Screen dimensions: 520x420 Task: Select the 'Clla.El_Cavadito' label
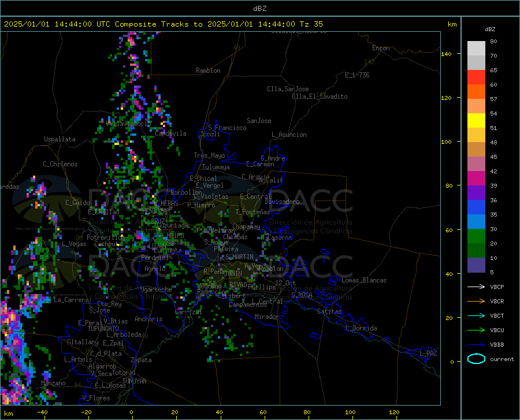pyautogui.click(x=320, y=96)
